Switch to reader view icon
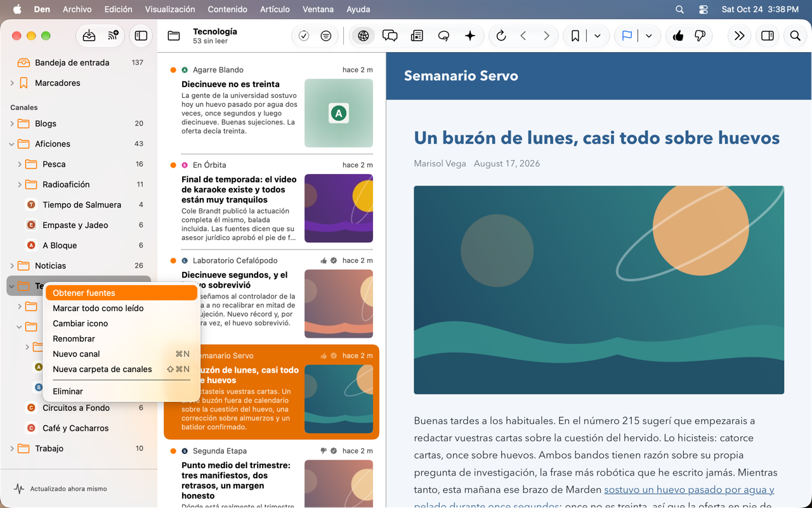 click(417, 36)
